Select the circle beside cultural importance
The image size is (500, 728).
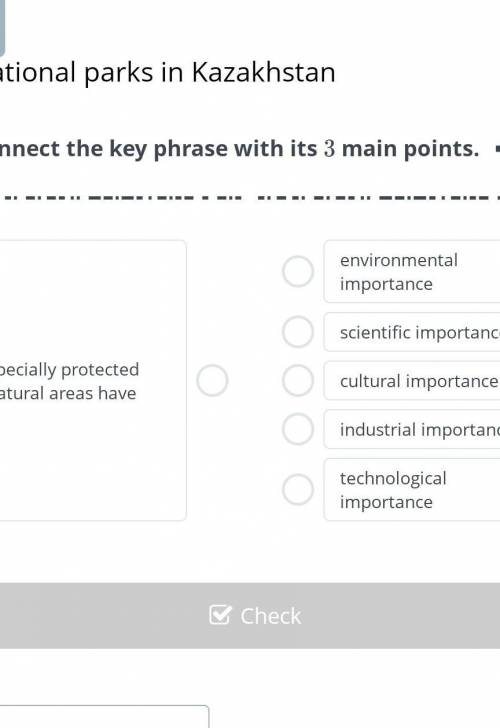pos(298,380)
